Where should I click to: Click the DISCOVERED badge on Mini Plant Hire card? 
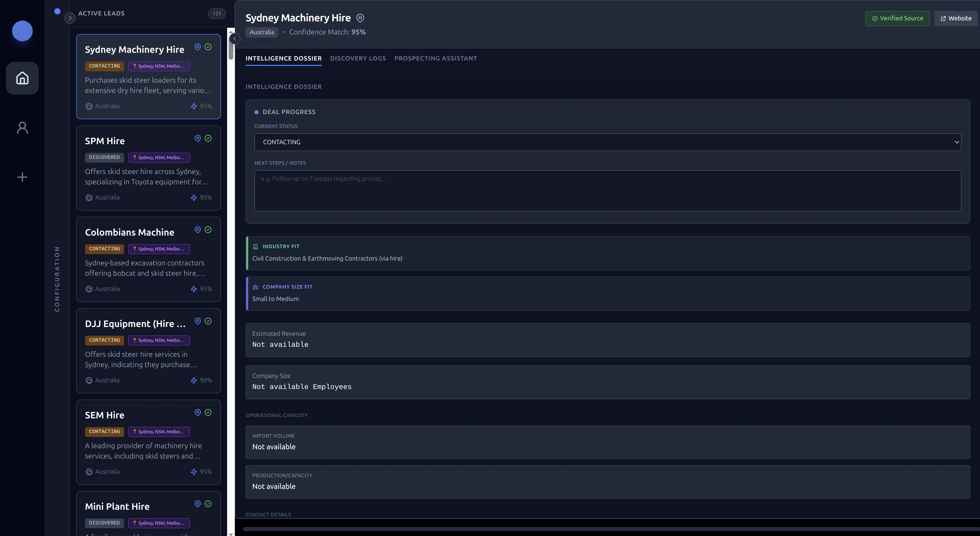tap(104, 523)
